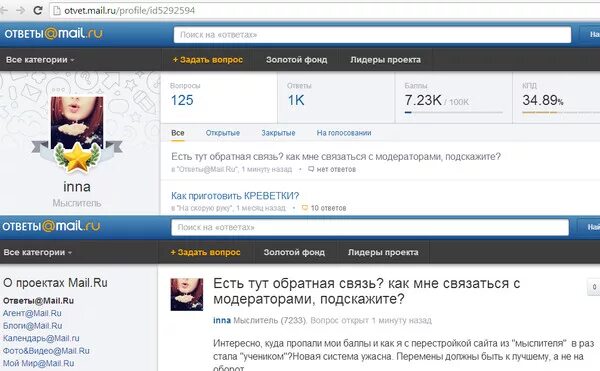Switch to the «Закрытые» filter tab

tap(278, 133)
